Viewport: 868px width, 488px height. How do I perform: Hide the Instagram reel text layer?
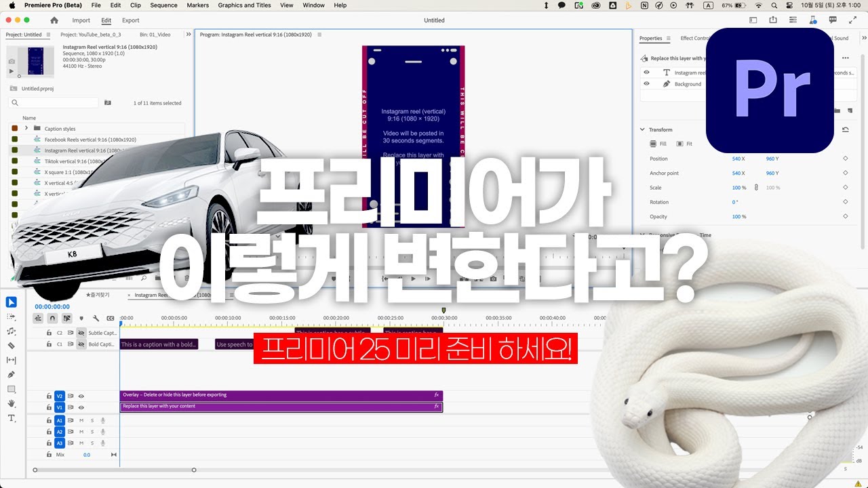[x=646, y=73]
